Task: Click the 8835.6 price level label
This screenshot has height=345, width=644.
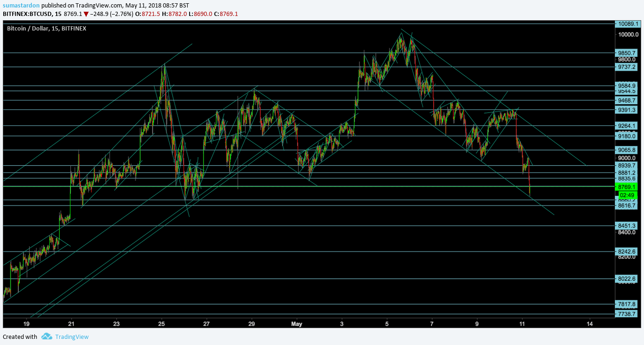Action: pyautogui.click(x=627, y=178)
